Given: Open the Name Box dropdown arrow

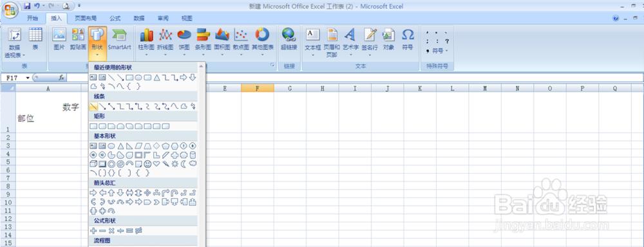Looking at the screenshot, I should click(x=28, y=78).
